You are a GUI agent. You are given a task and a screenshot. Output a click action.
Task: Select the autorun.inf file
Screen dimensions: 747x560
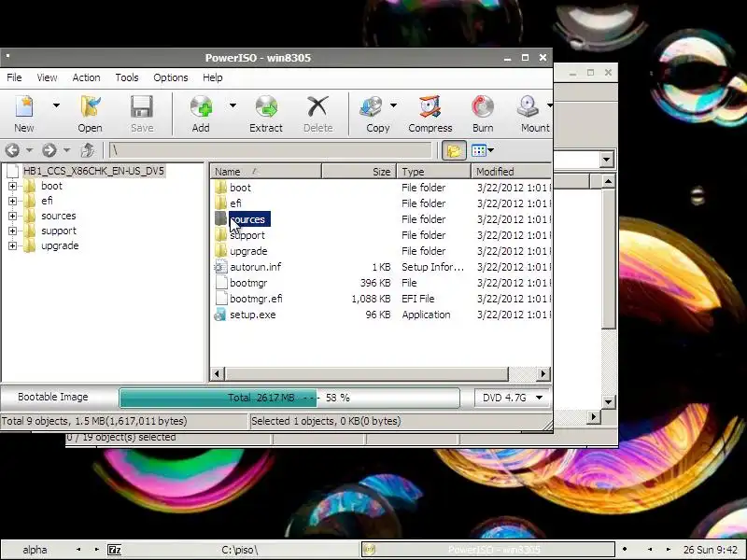click(255, 267)
